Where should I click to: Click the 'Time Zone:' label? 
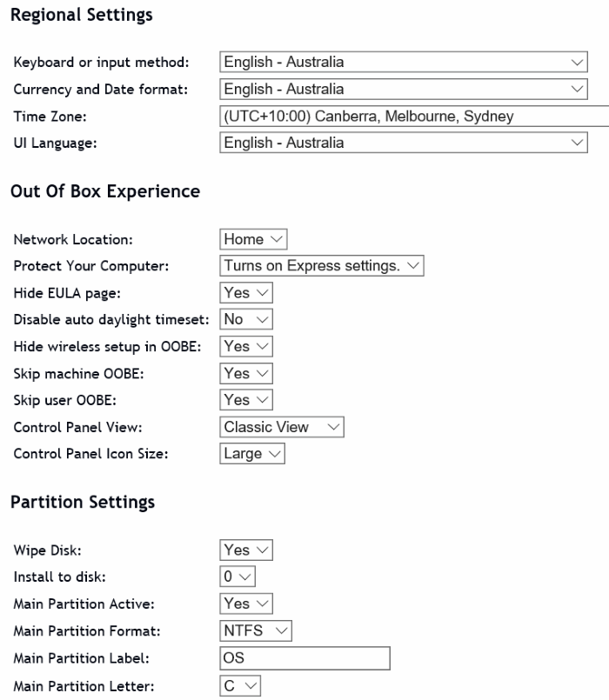[x=50, y=117]
